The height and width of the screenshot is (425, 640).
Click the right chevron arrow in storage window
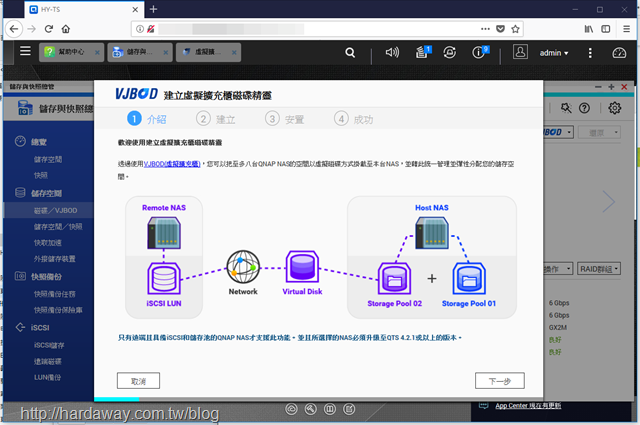tap(609, 201)
